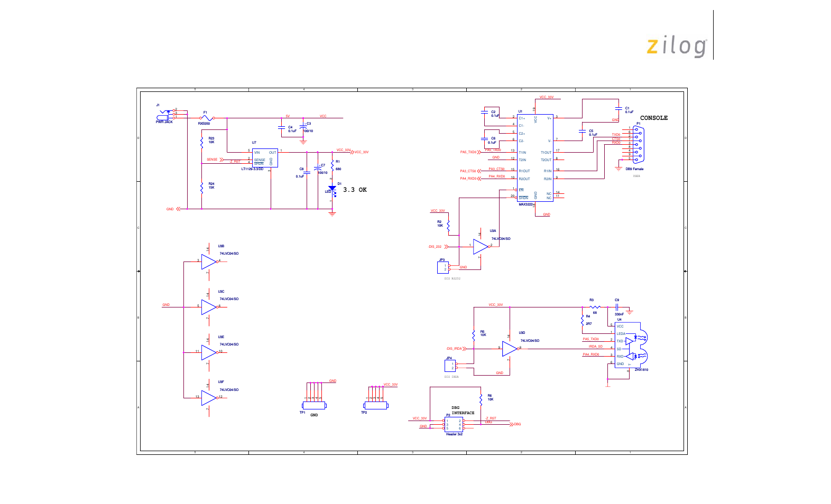Select resistor R4 2R7 symbol
Image resolution: width=831 pixels, height=504 pixels.
tap(582, 320)
